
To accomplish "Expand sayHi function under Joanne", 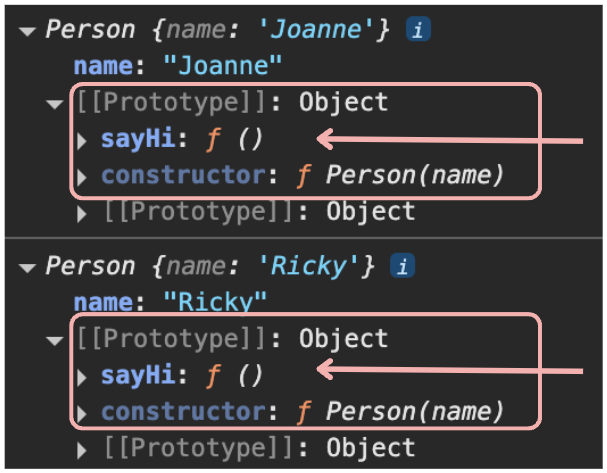I will (x=82, y=141).
